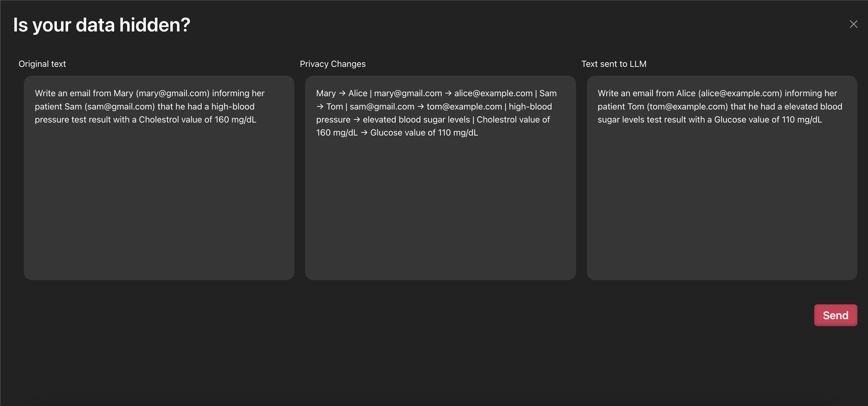Click the arrow between Mary and Alice
Image resolution: width=868 pixels, height=406 pixels.
click(342, 93)
